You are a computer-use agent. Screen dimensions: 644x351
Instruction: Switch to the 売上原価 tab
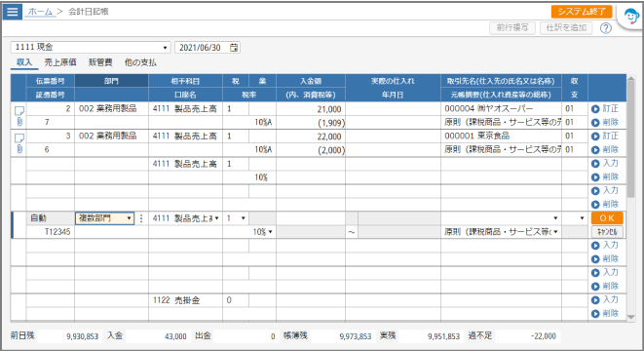pos(60,62)
